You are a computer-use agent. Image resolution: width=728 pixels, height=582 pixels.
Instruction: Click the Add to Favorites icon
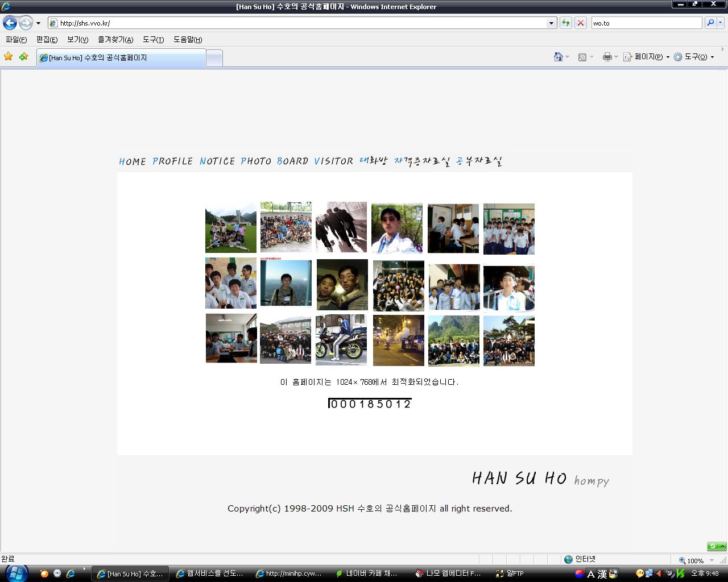[23, 57]
